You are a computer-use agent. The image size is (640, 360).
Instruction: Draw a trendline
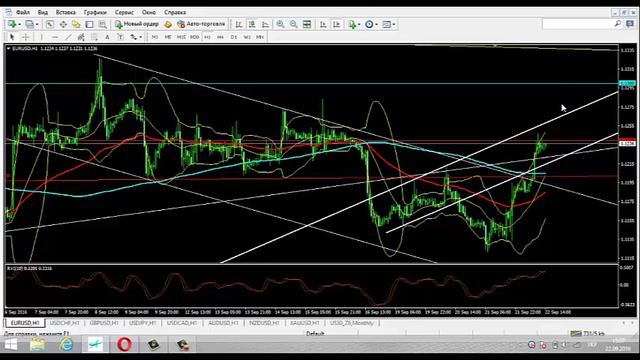click(x=68, y=37)
